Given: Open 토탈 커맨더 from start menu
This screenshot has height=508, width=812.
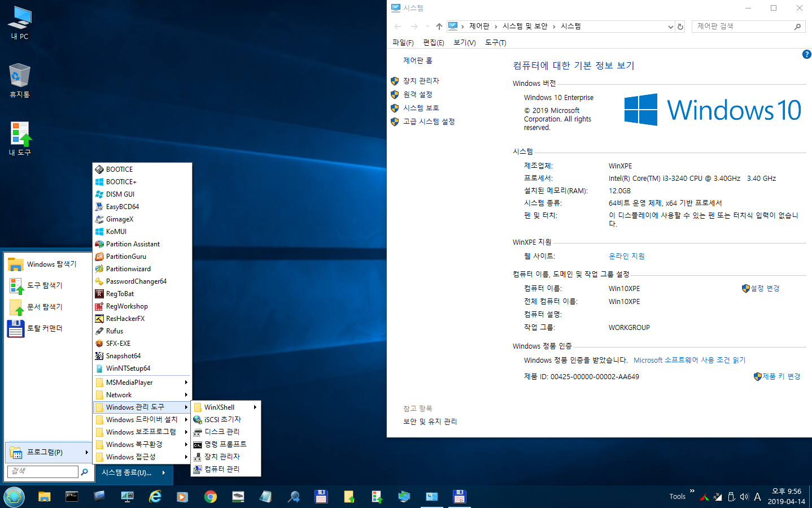Looking at the screenshot, I should click(48, 328).
